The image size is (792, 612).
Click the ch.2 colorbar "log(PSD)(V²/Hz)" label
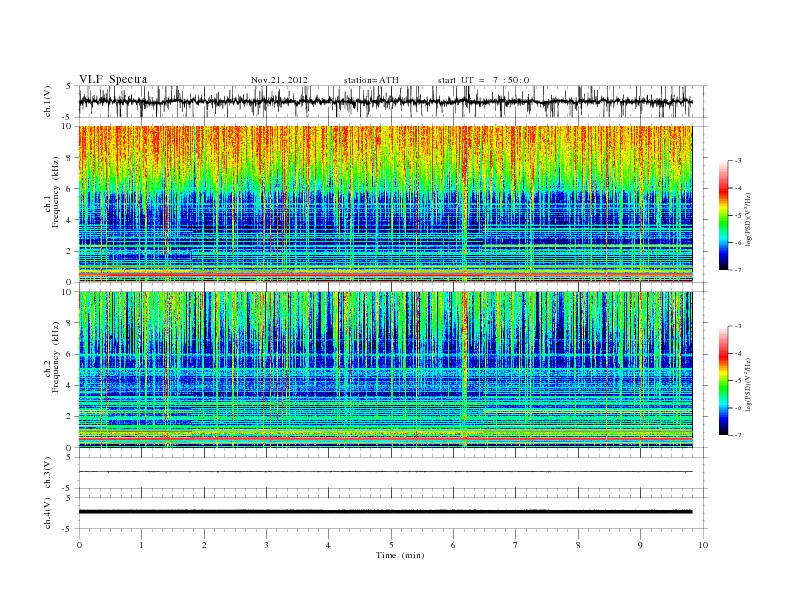tap(750, 384)
